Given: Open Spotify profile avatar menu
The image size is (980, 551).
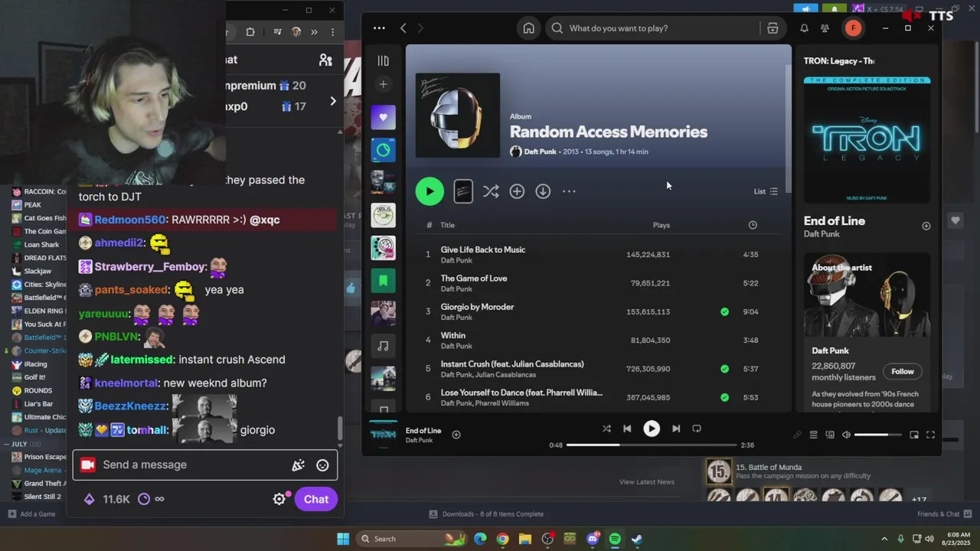Looking at the screenshot, I should (x=853, y=28).
